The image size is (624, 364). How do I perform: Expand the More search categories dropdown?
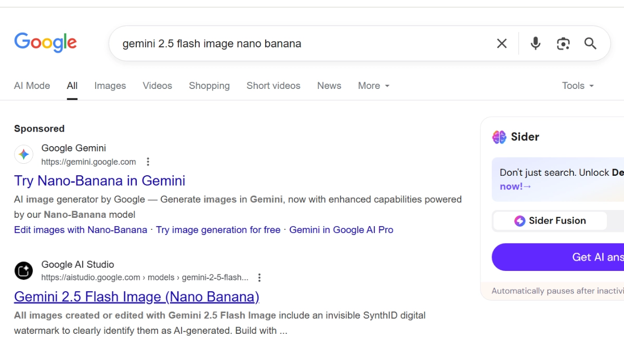pyautogui.click(x=373, y=86)
